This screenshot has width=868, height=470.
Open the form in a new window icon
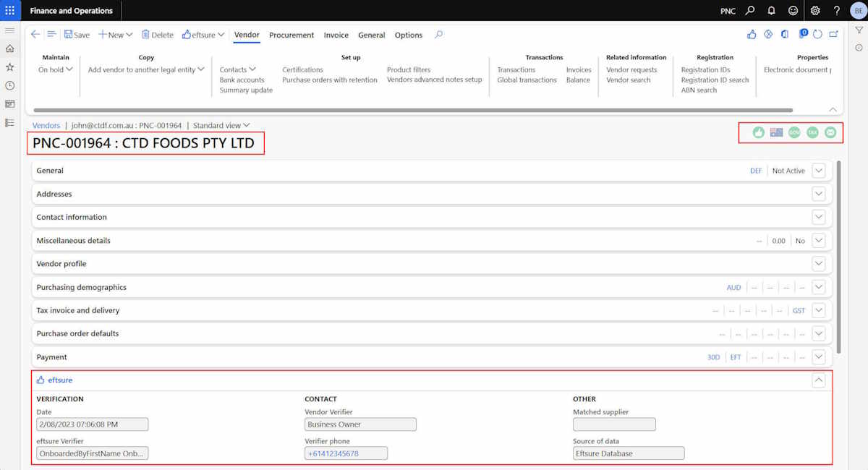coord(833,34)
